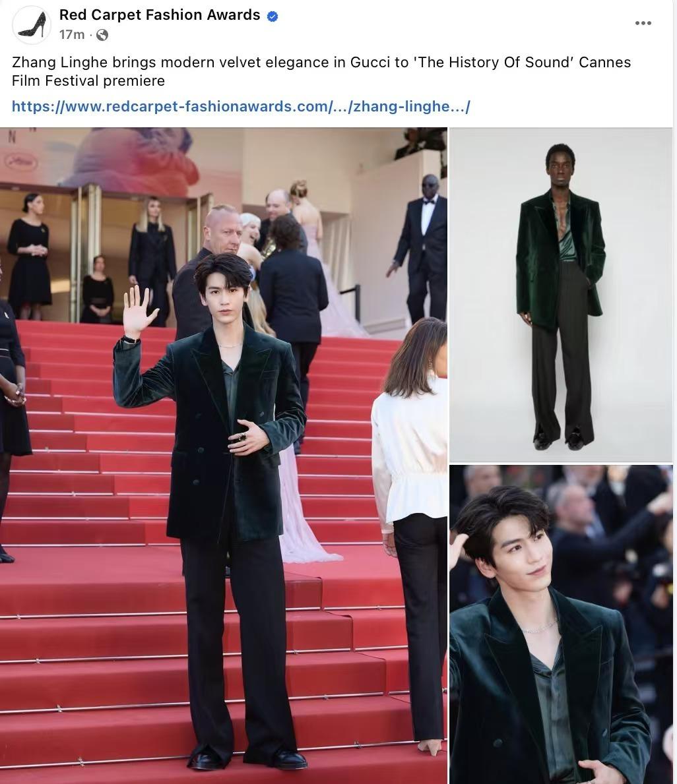
Task: Click the Cannes festival logo in photo corner
Action: click(x=21, y=162)
